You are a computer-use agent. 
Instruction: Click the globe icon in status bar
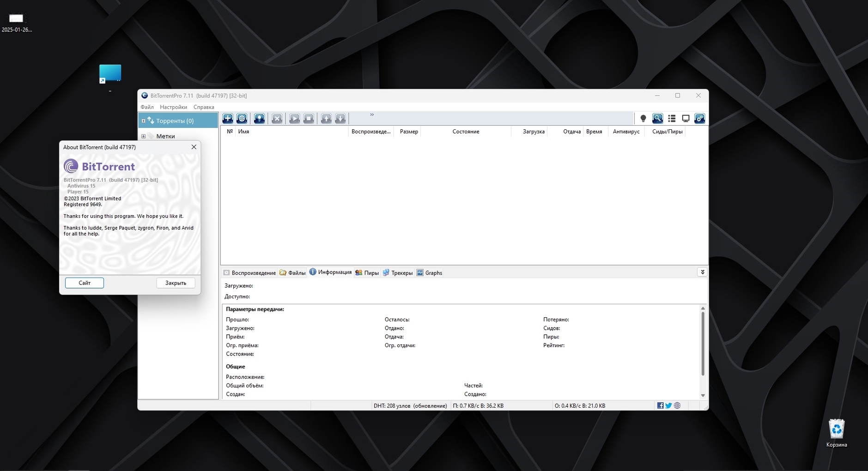click(x=677, y=405)
